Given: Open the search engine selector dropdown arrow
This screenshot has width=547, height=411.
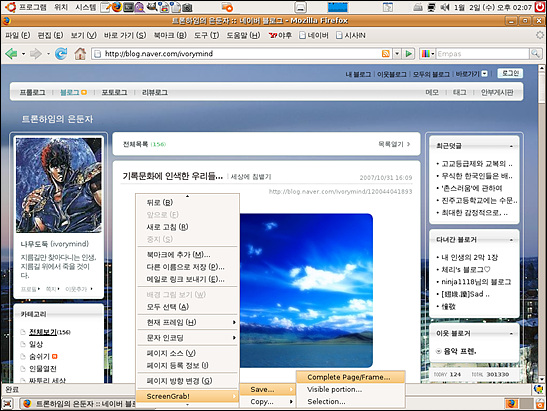Looking at the screenshot, I should (x=433, y=54).
